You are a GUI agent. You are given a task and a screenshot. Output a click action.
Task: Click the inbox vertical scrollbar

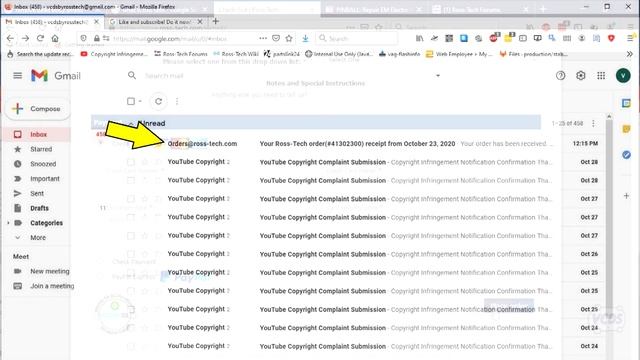(609, 216)
